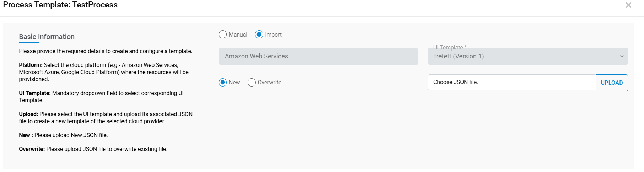Close the Process Template dialog
The width and height of the screenshot is (644, 172).
pyautogui.click(x=628, y=5)
